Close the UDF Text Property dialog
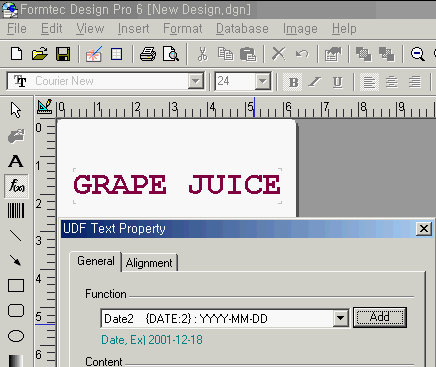This screenshot has height=367, width=436. [424, 229]
